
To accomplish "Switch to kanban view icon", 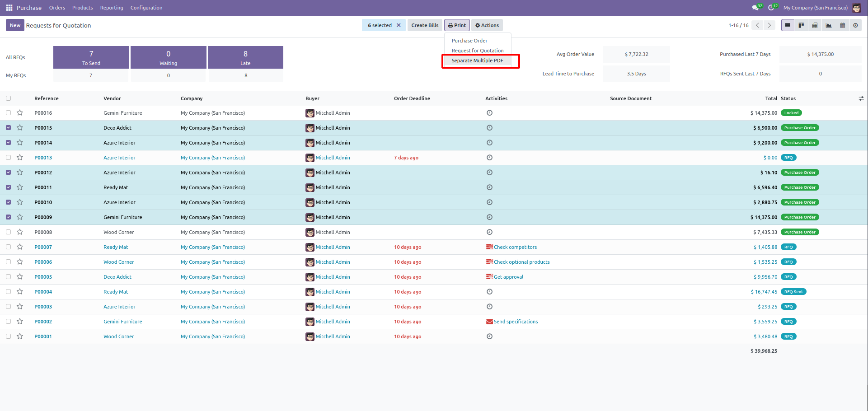I will click(x=801, y=25).
